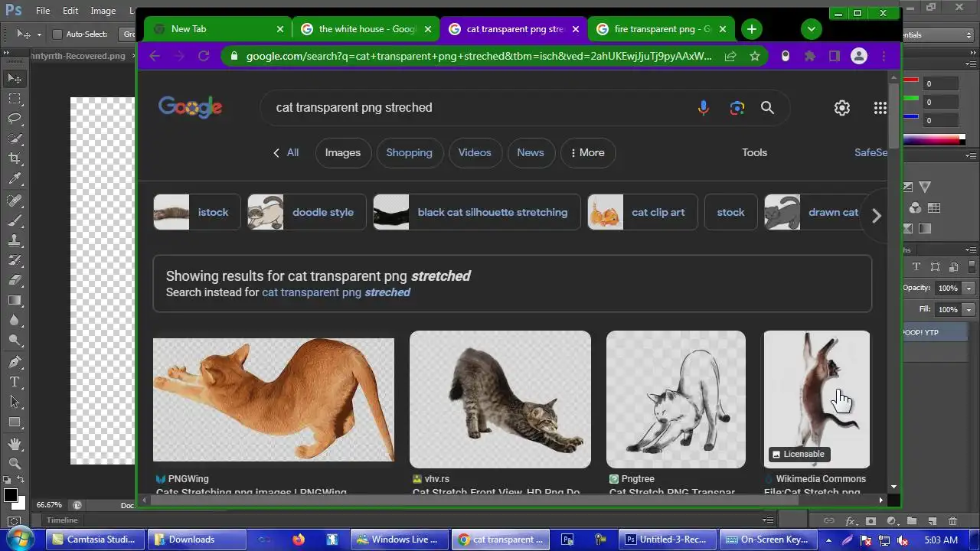Expand the More search filters menu
The width and height of the screenshot is (980, 551).
pos(588,153)
